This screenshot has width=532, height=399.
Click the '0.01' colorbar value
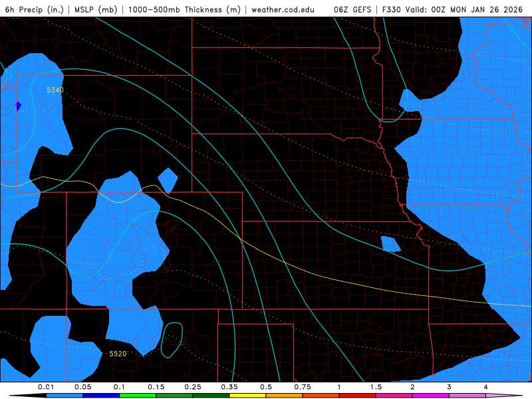pos(46,387)
